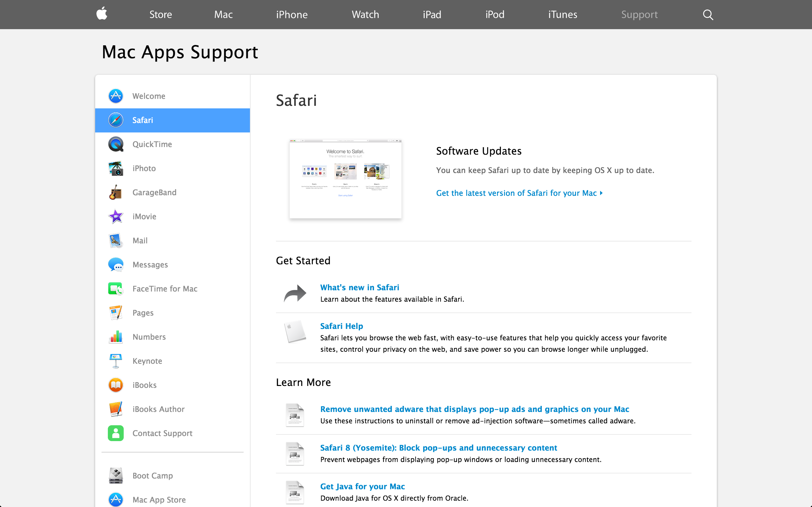The width and height of the screenshot is (812, 507).
Task: Open the search magnifier icon
Action: [x=708, y=15]
